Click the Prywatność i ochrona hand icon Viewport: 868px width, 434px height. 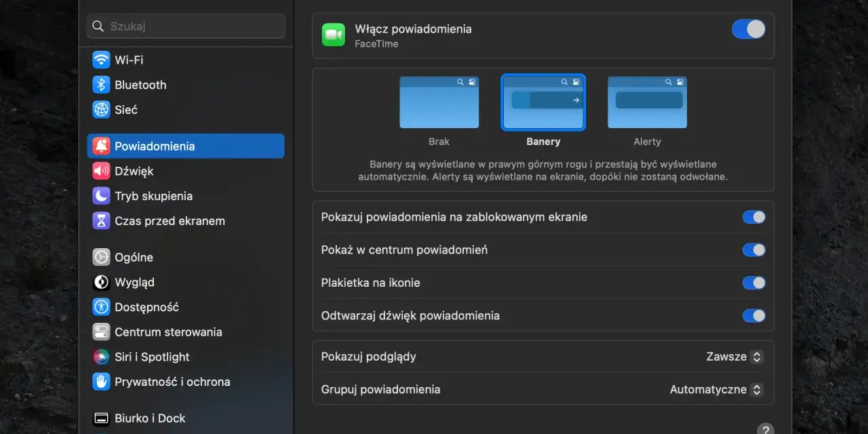click(101, 381)
